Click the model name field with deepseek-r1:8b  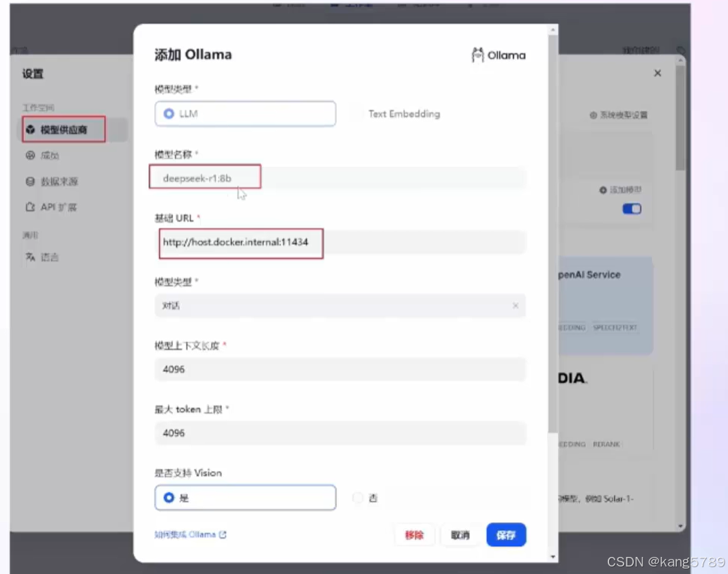(340, 178)
